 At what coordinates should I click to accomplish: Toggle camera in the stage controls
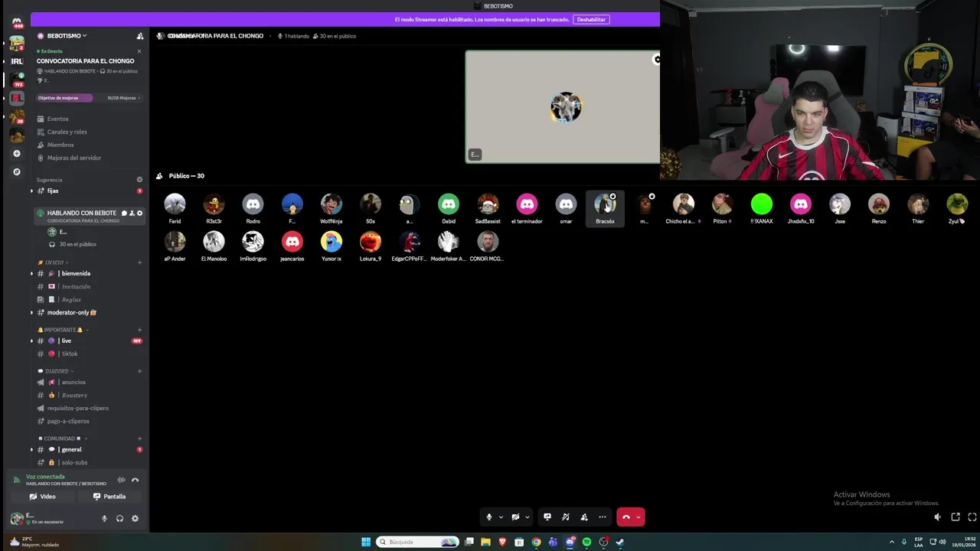[x=515, y=517]
